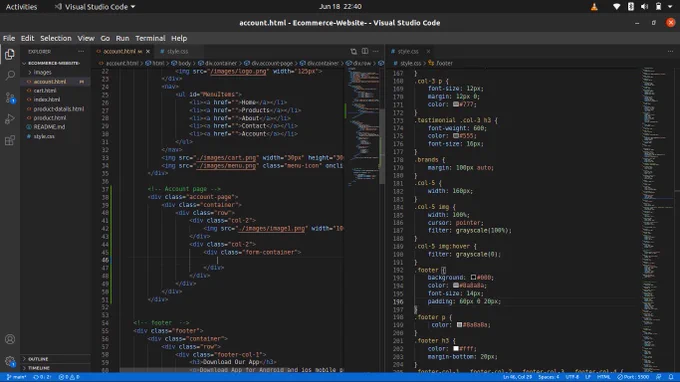Open the View menu
Screen dimensions: 680x382
pos(86,38)
